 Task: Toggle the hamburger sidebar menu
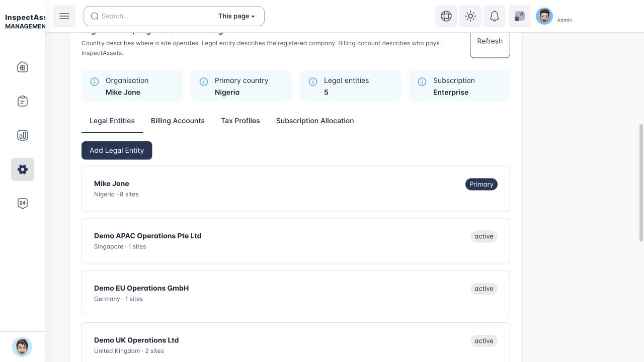pyautogui.click(x=64, y=16)
